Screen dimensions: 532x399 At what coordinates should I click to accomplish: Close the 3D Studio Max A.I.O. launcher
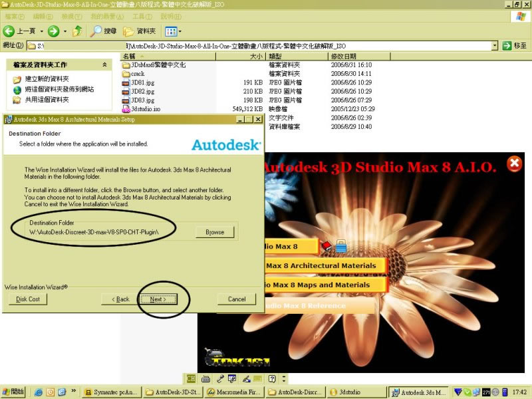pyautogui.click(x=514, y=164)
